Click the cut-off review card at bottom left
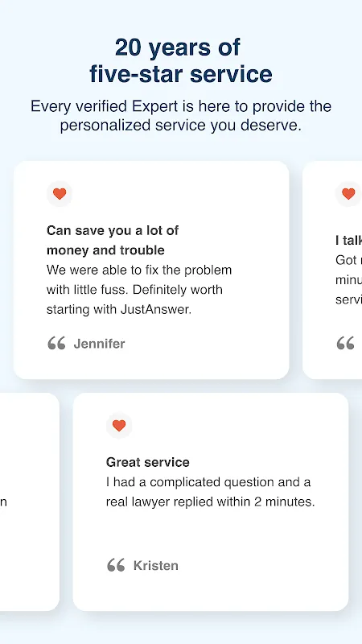362x644 pixels. [30, 502]
